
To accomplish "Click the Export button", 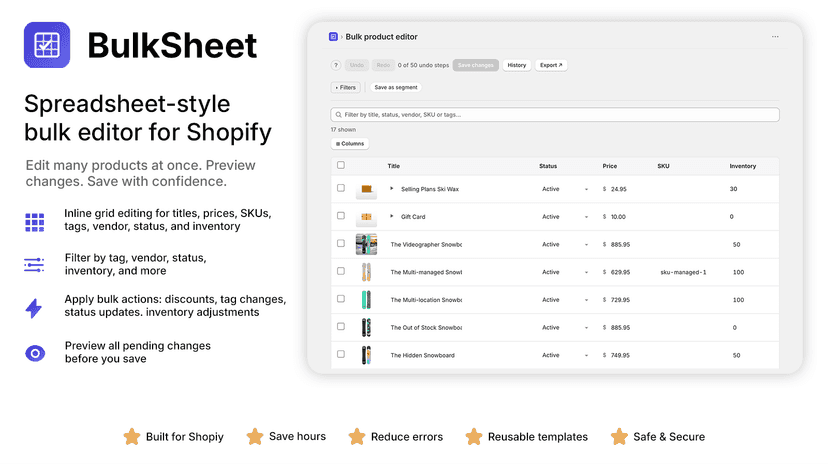I will pyautogui.click(x=551, y=65).
